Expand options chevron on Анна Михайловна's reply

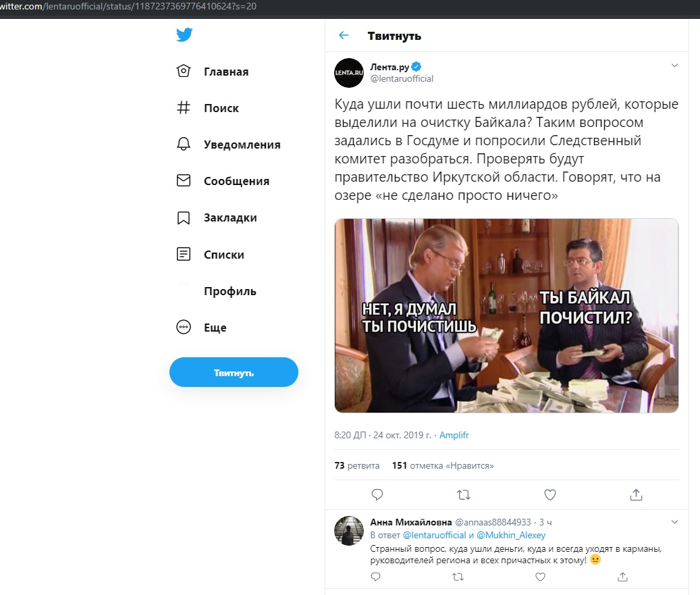click(x=674, y=522)
